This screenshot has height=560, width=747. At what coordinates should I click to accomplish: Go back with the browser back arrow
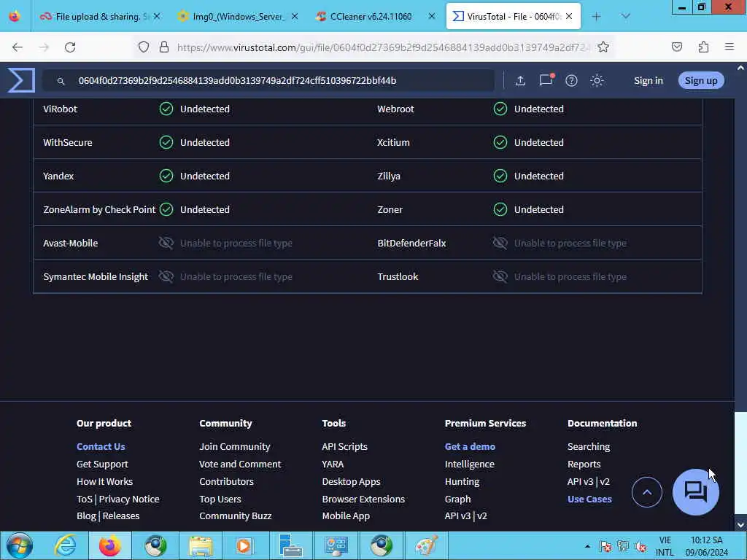18,47
